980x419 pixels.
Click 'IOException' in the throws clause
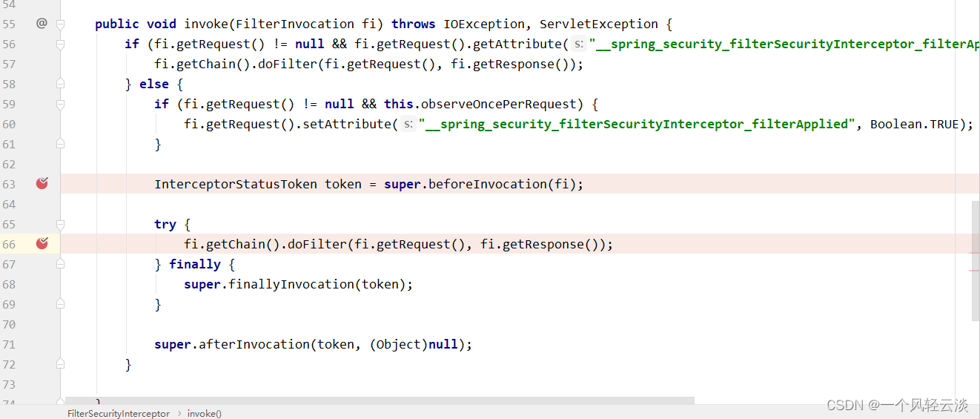(484, 24)
